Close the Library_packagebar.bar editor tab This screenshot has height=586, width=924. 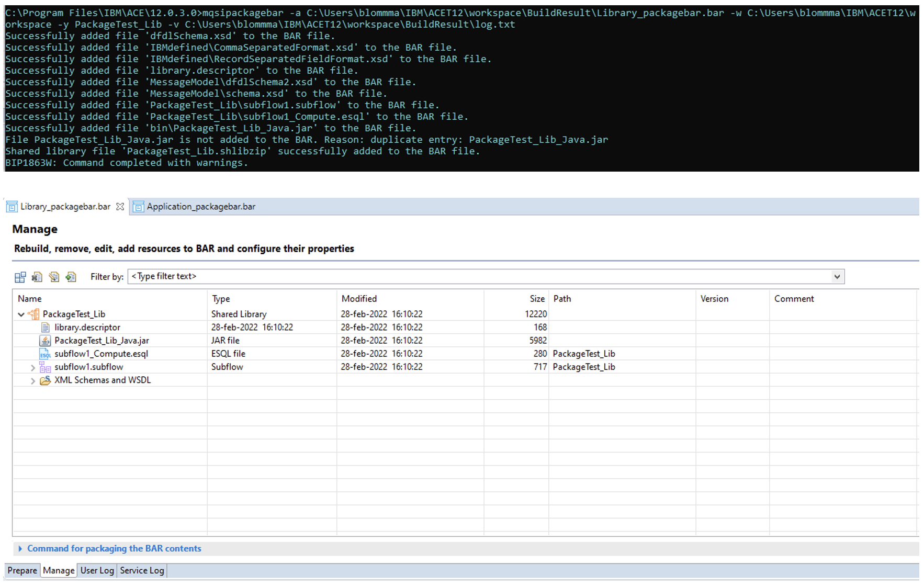tap(120, 207)
